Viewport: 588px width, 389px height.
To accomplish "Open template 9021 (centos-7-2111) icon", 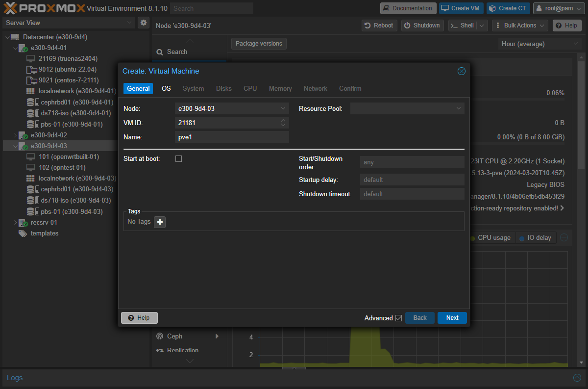I will coord(31,80).
